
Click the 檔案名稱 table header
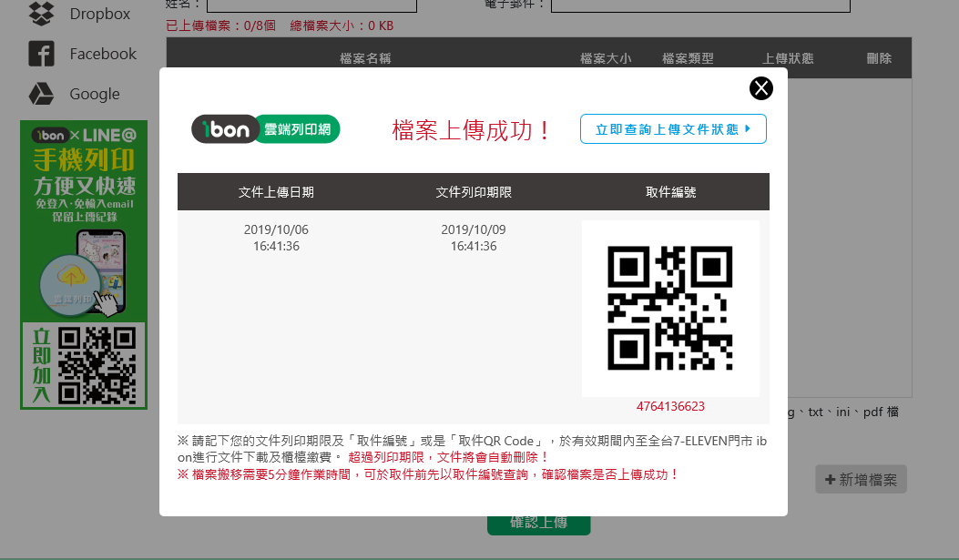[365, 58]
